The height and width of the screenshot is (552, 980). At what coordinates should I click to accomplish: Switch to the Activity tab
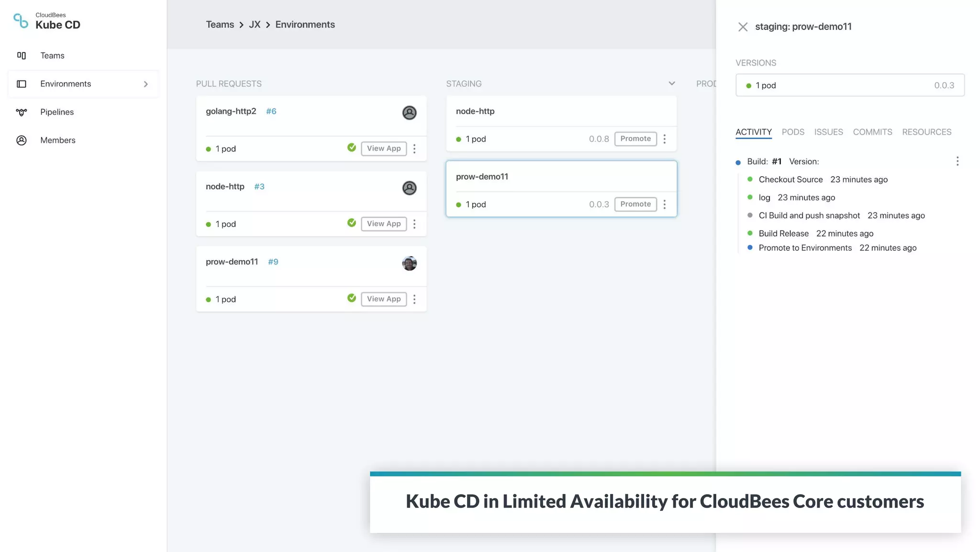click(x=754, y=132)
